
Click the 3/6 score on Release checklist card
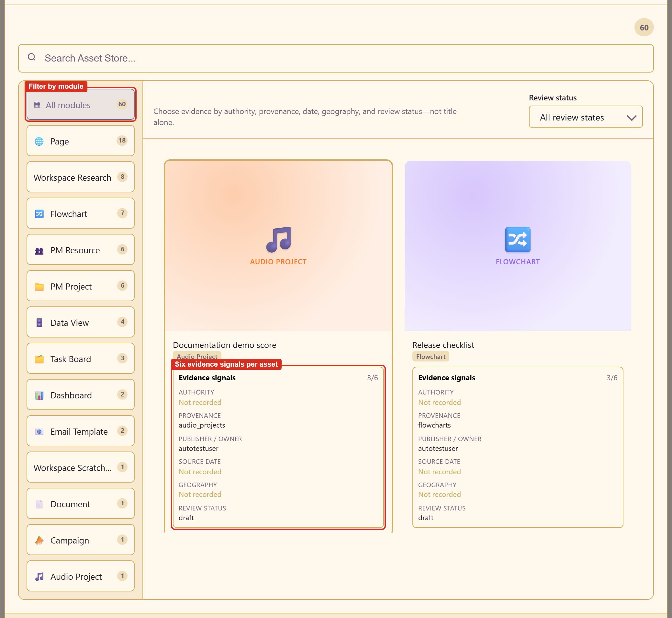click(612, 378)
